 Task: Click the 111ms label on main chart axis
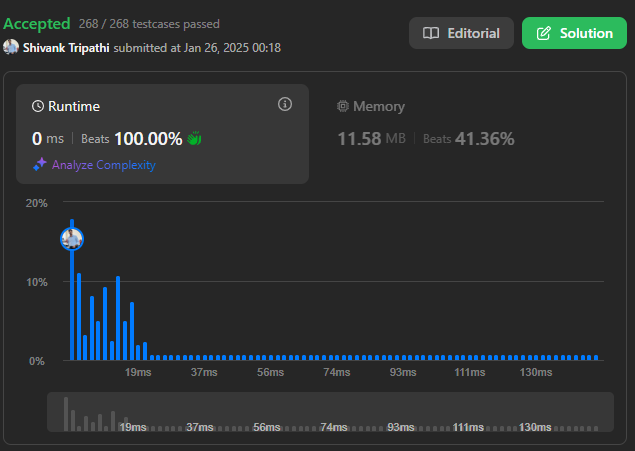470,372
